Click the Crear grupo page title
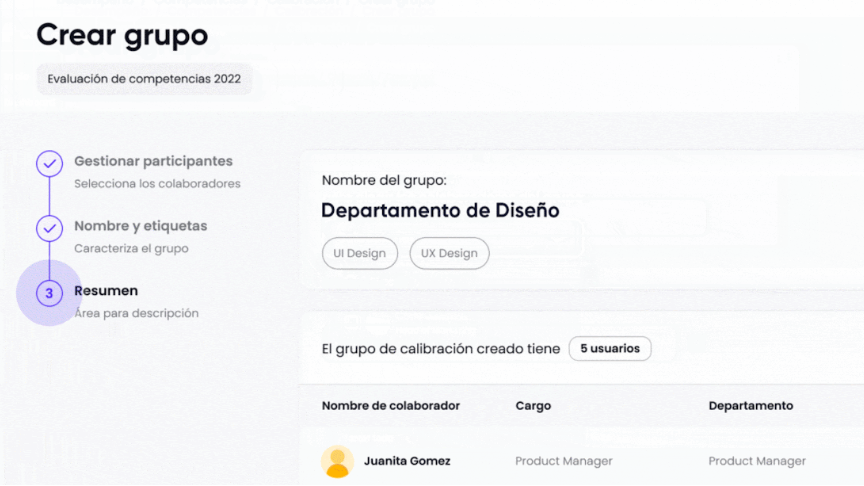 (x=122, y=35)
